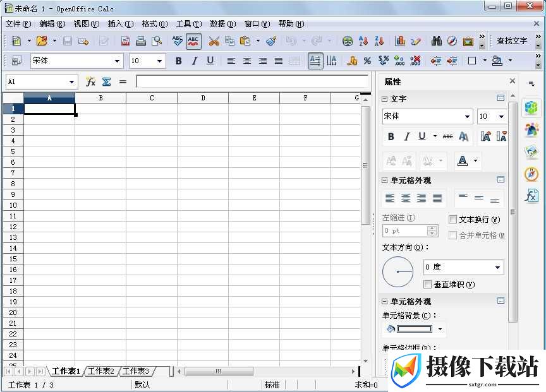The height and width of the screenshot is (392, 546).
Task: Click the printer icon in toolbar
Action: (x=141, y=41)
